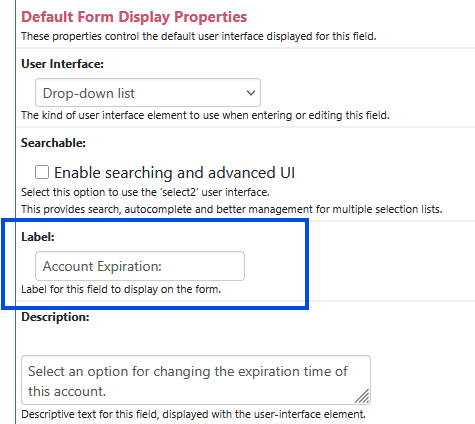The height and width of the screenshot is (424, 475).
Task: Click 'Label for this field to display' hint
Action: coord(121,289)
